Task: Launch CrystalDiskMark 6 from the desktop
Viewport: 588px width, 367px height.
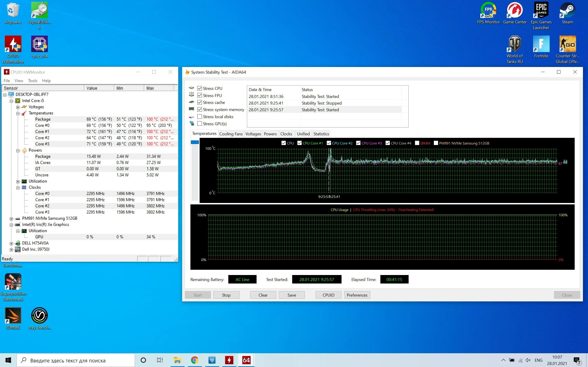Action: pyautogui.click(x=39, y=10)
